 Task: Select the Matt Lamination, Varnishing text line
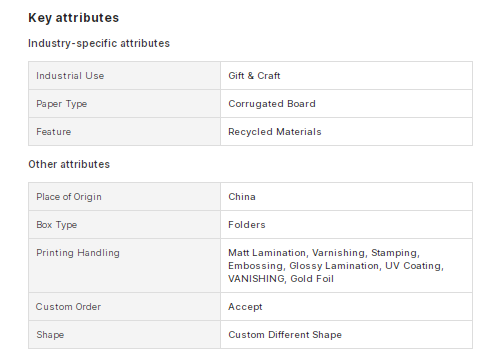click(324, 253)
